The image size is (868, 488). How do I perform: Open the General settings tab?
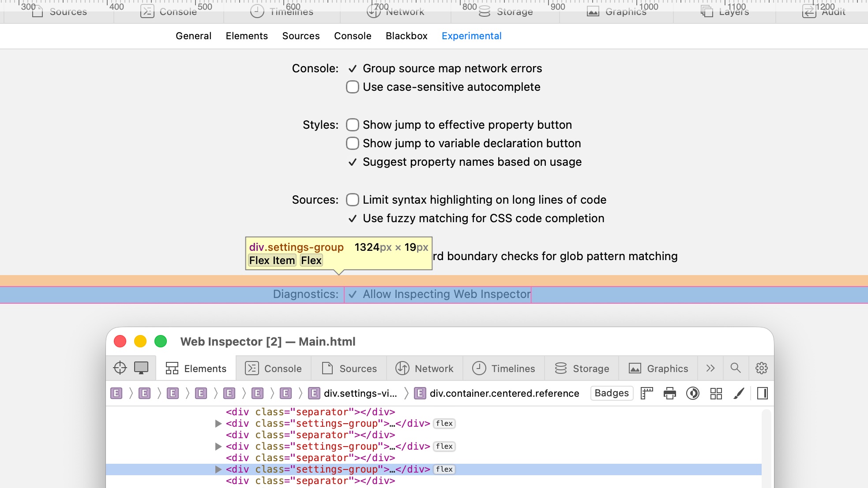tap(193, 36)
